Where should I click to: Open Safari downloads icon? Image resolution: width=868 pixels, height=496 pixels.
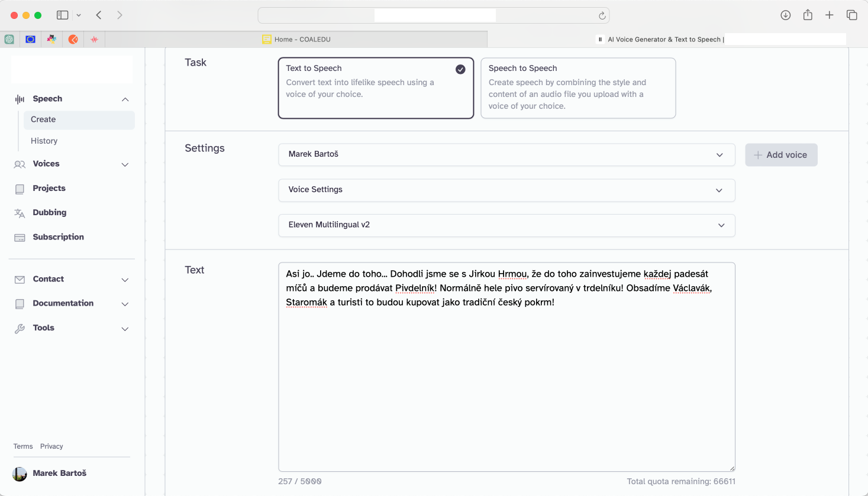click(786, 15)
